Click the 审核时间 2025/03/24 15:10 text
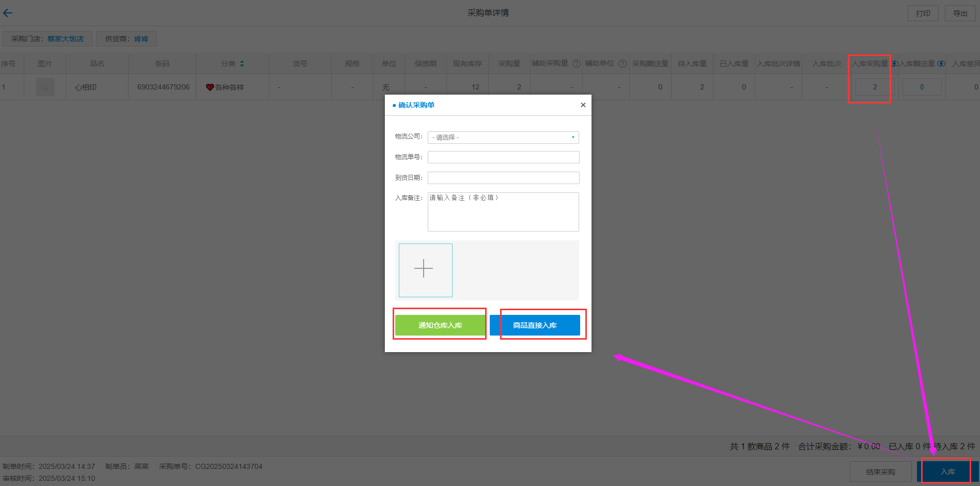980x486 pixels. click(49, 478)
